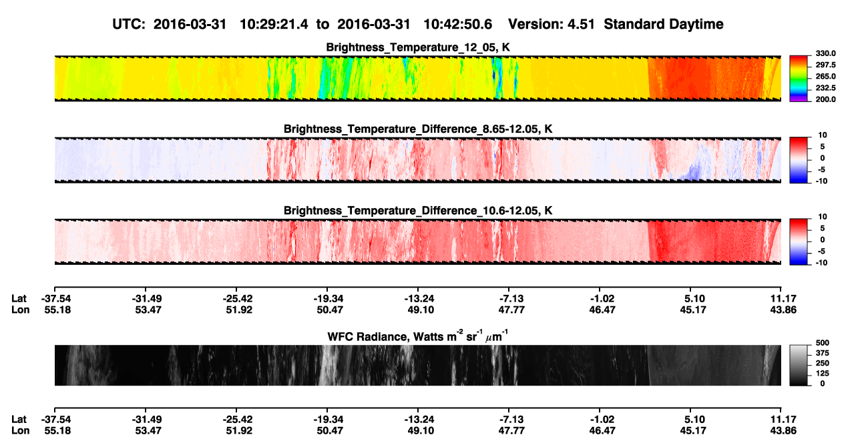Click the '-5' tick on the 10.6-12.05 colorbar
The width and height of the screenshot is (868, 445).
click(x=821, y=252)
